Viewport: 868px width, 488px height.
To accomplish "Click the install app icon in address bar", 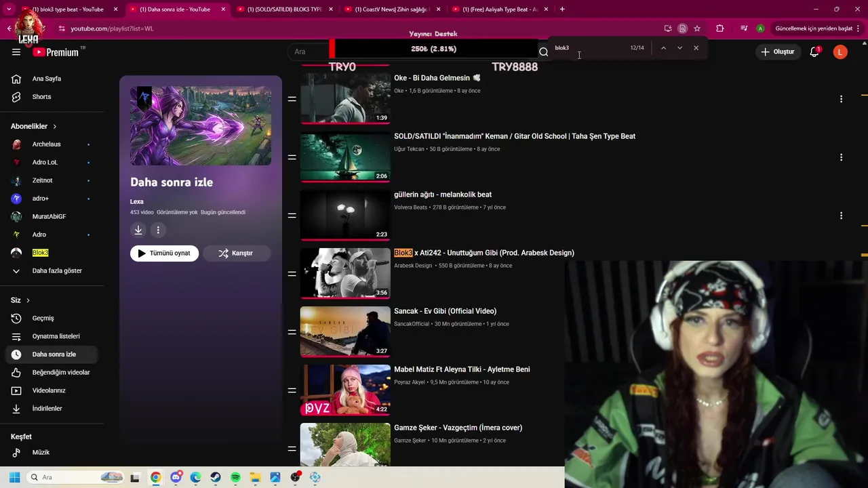I will point(668,28).
